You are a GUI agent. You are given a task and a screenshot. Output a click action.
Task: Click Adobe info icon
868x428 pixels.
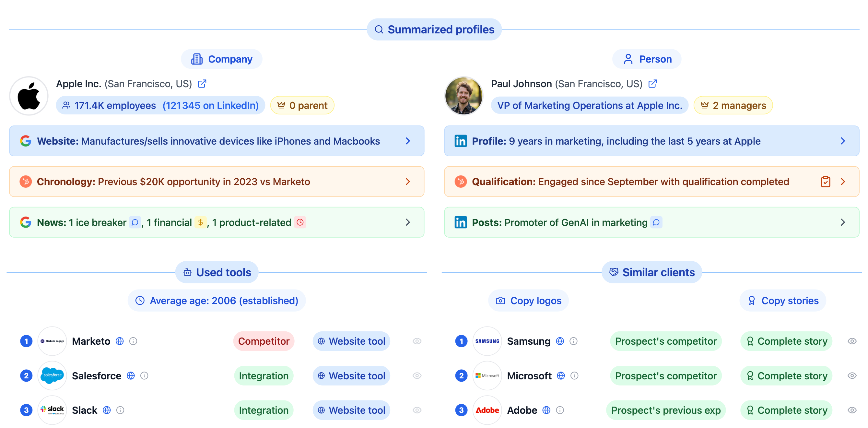click(x=560, y=410)
